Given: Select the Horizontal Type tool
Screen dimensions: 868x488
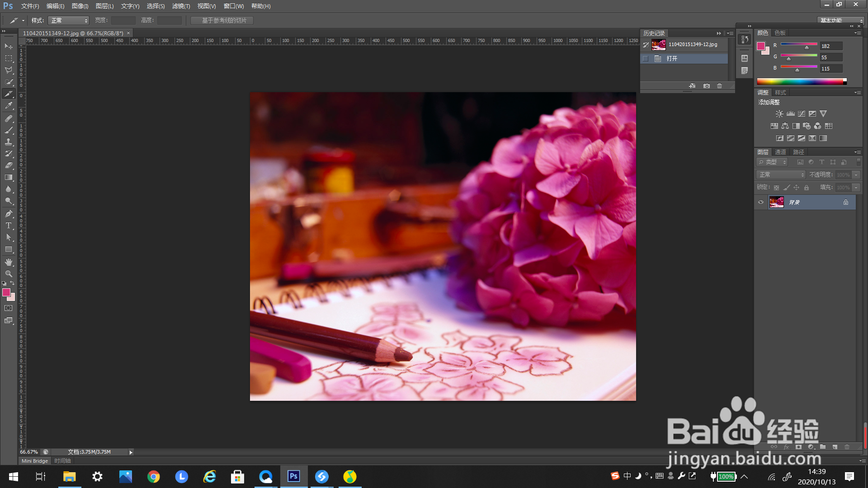Looking at the screenshot, I should [x=9, y=225].
